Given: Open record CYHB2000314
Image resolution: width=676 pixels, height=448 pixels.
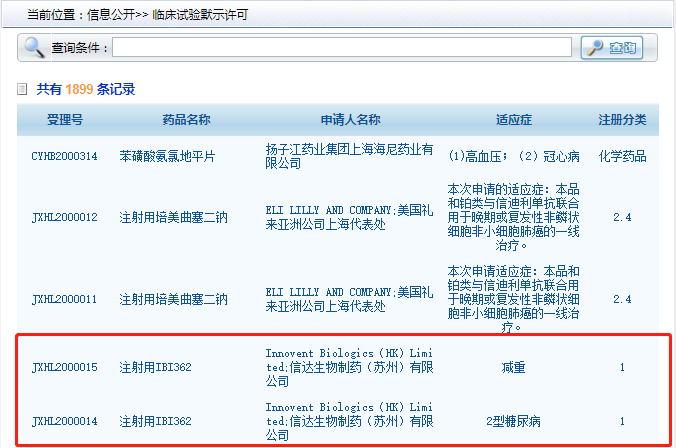Looking at the screenshot, I should click(65, 156).
